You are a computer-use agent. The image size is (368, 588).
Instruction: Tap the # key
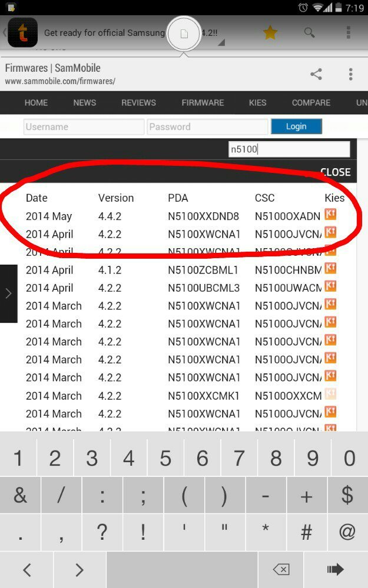click(307, 532)
